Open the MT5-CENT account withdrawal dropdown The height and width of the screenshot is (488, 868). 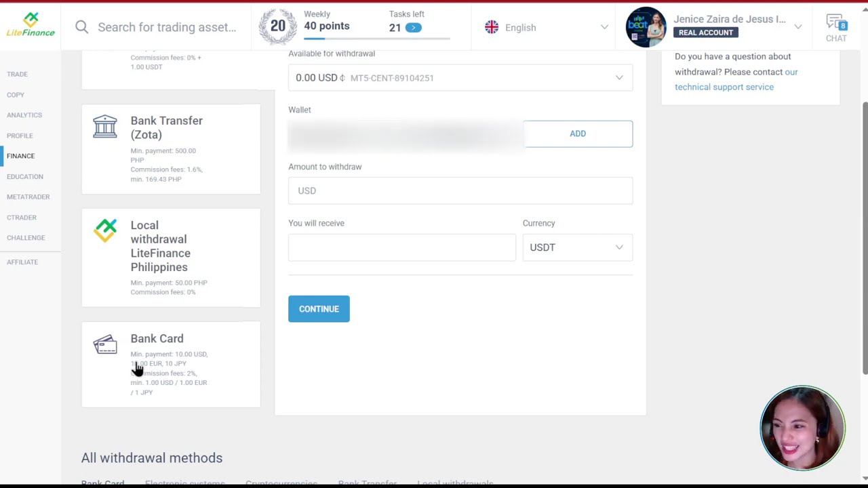(x=460, y=78)
